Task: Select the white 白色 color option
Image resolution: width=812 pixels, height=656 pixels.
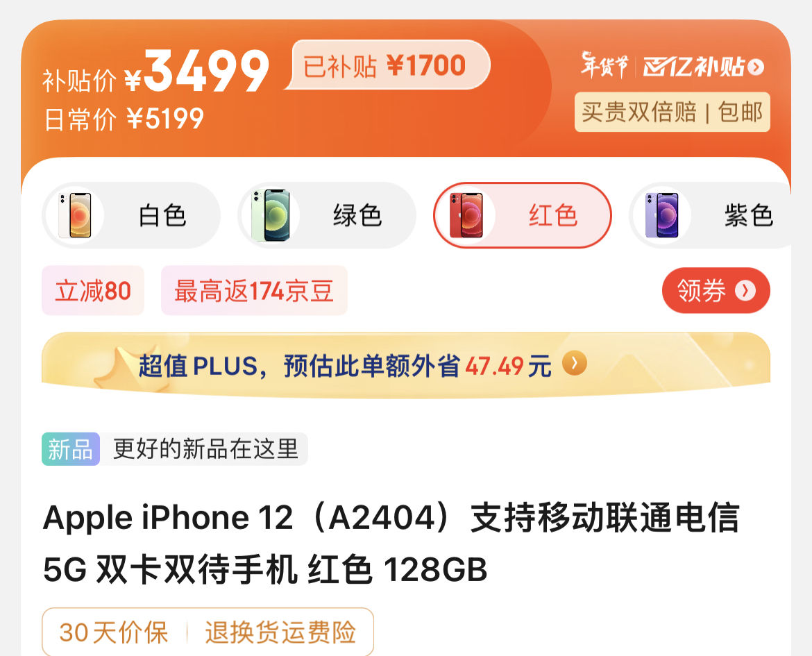Action: click(x=131, y=215)
